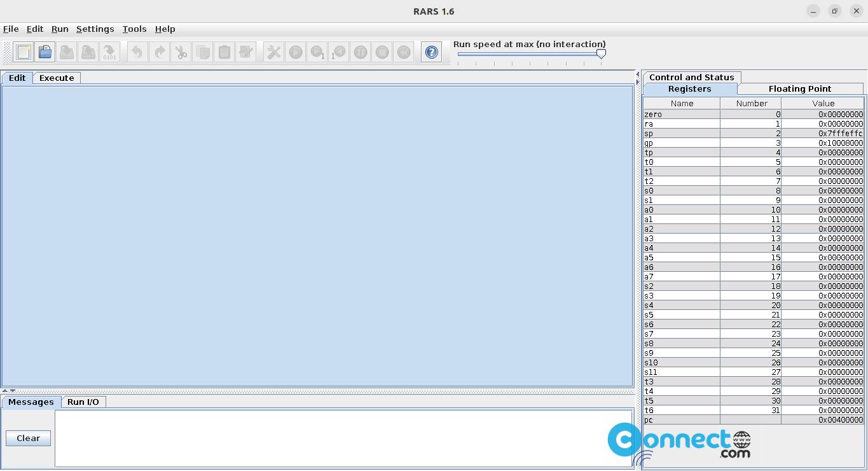Viewport: 868px width, 471px height.
Task: Open the Help menu
Action: point(165,29)
